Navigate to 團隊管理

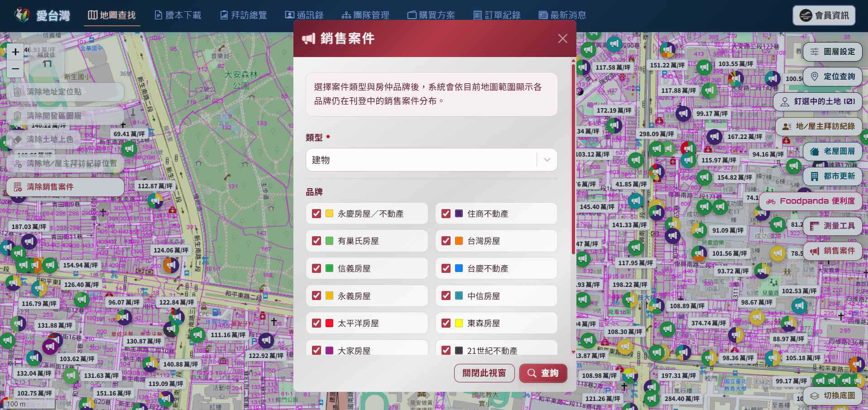(x=365, y=15)
